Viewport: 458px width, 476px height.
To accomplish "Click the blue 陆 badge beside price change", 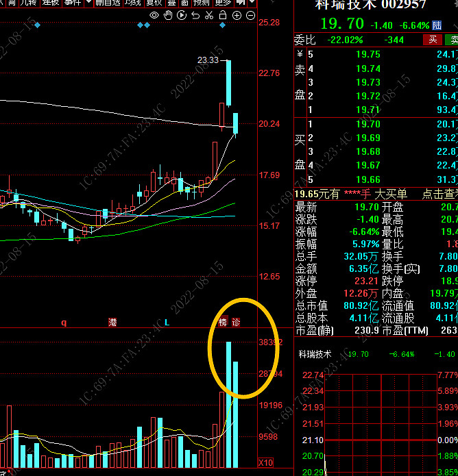I will coord(437,25).
